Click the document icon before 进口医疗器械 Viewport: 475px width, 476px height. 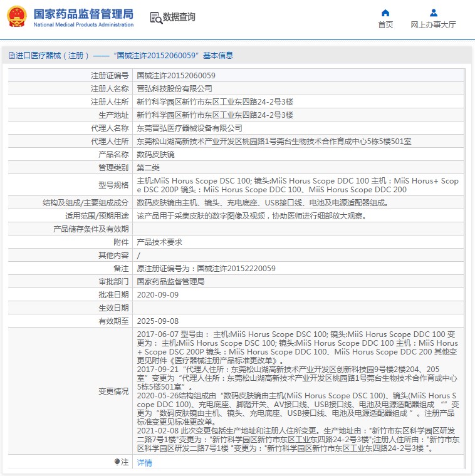(12, 55)
